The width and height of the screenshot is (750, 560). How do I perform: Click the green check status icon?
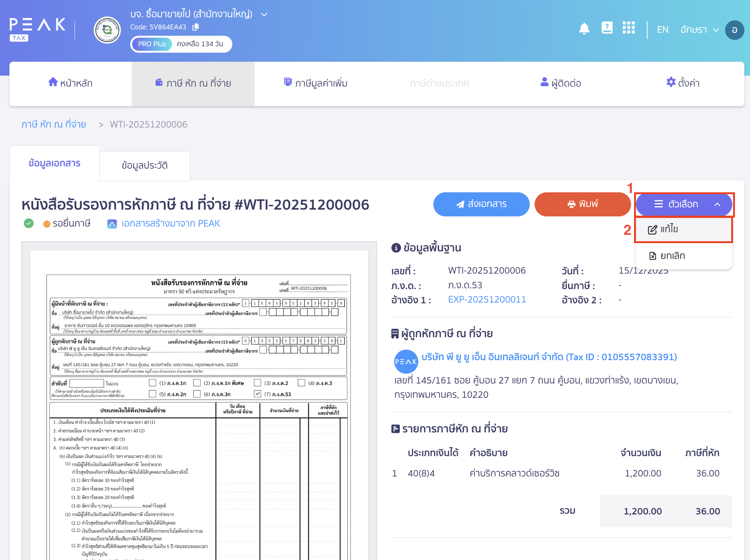(x=29, y=224)
